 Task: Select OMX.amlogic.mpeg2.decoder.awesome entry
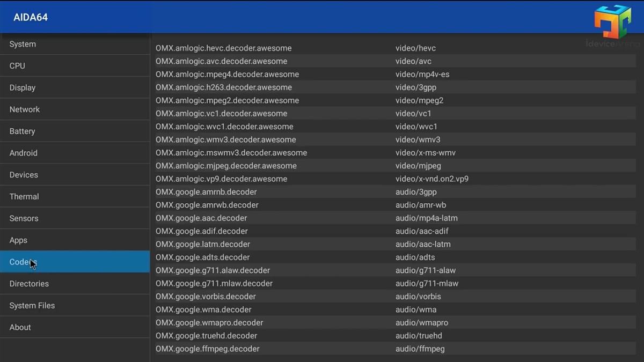(x=396, y=100)
